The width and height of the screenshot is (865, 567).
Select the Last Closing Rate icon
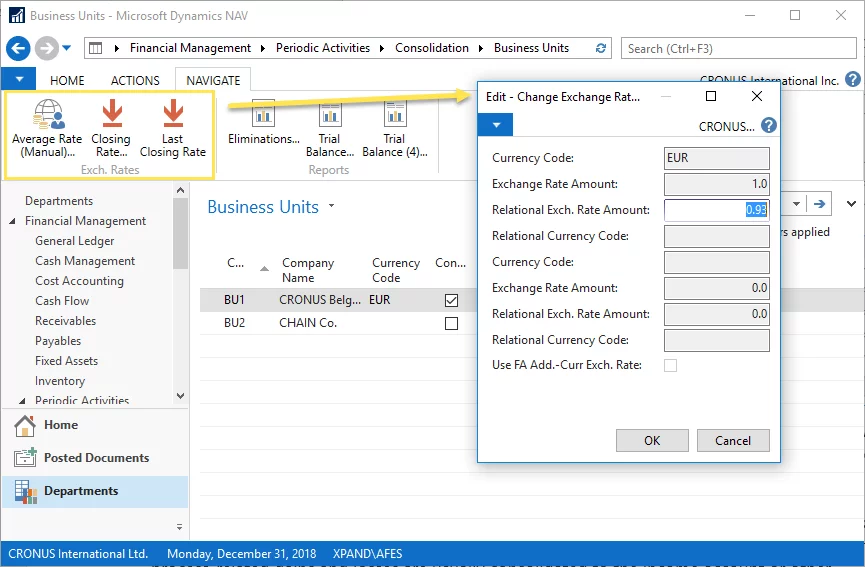click(x=173, y=114)
